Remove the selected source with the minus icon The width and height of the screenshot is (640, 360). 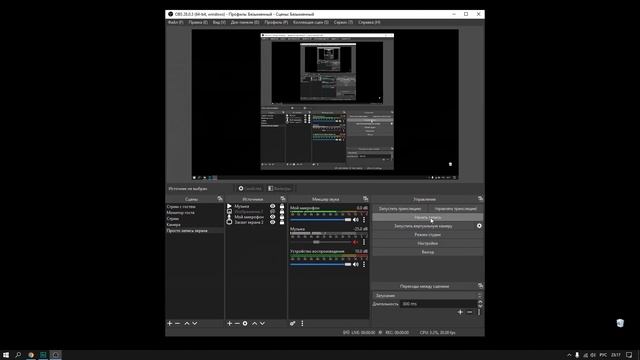237,323
